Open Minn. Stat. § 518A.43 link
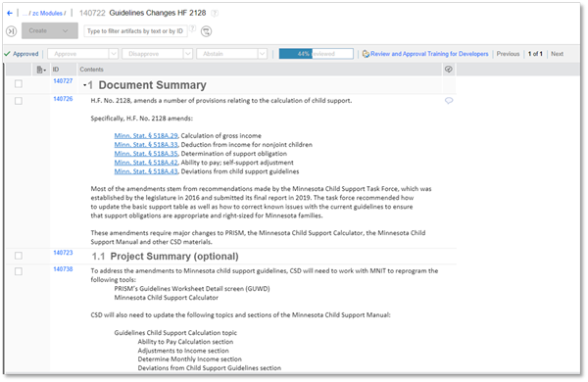588x382 pixels. click(x=146, y=171)
